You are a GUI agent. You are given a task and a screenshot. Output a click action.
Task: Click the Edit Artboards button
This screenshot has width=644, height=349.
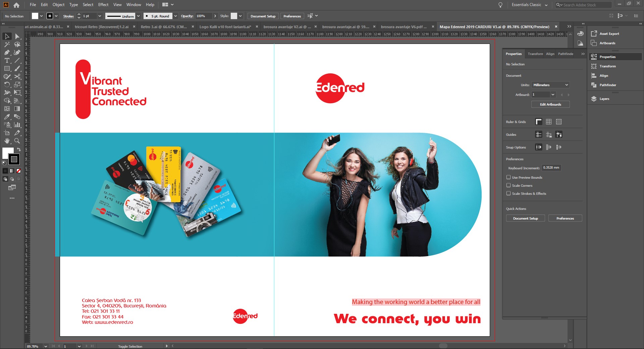[550, 104]
